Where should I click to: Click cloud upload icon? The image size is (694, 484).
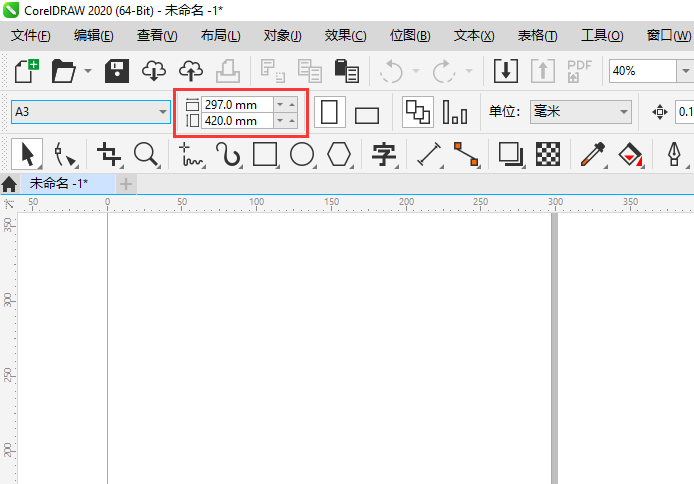point(191,71)
